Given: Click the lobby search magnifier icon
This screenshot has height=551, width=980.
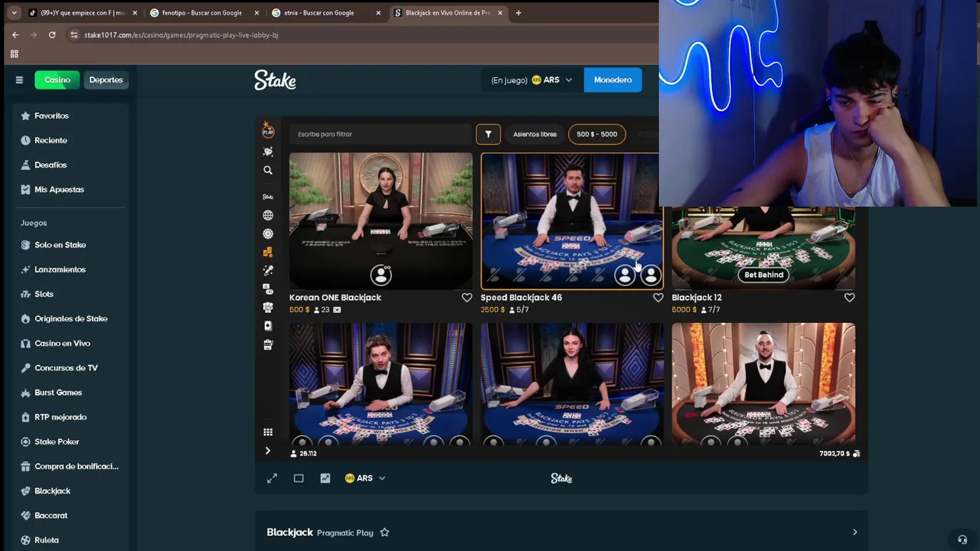Looking at the screenshot, I should pyautogui.click(x=268, y=170).
